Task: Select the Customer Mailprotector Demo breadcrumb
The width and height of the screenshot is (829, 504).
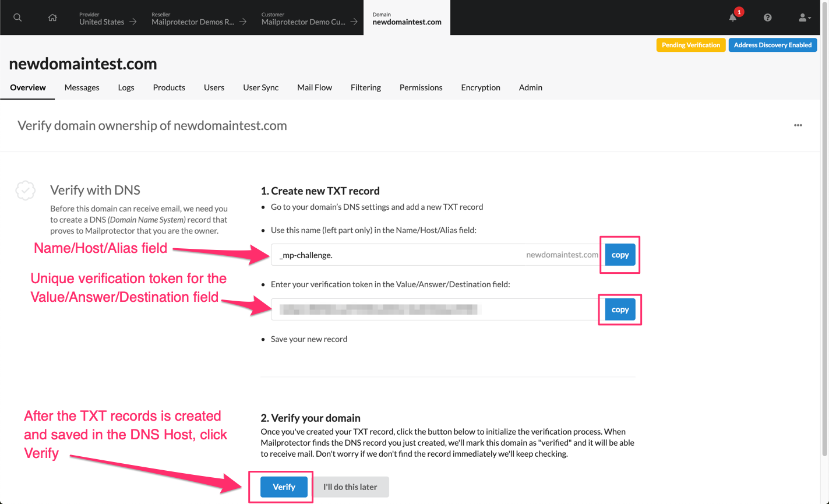Action: (309, 18)
